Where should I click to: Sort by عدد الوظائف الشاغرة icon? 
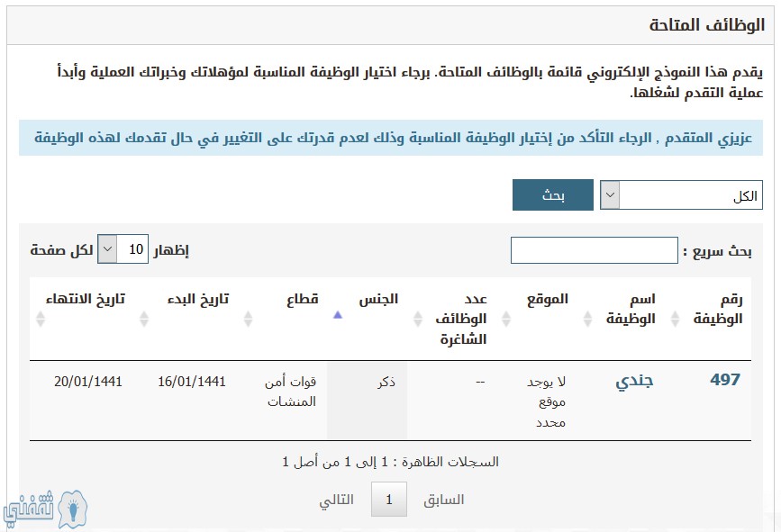418,319
